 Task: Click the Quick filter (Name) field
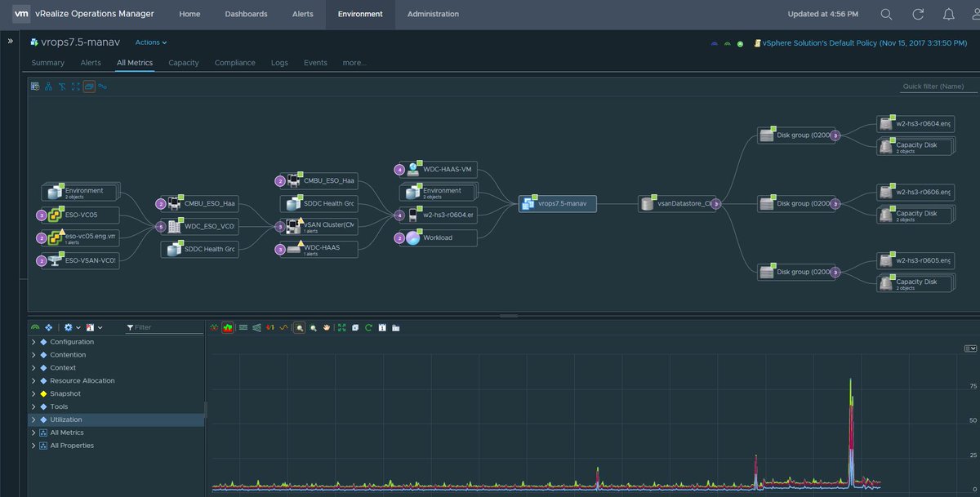pos(938,87)
